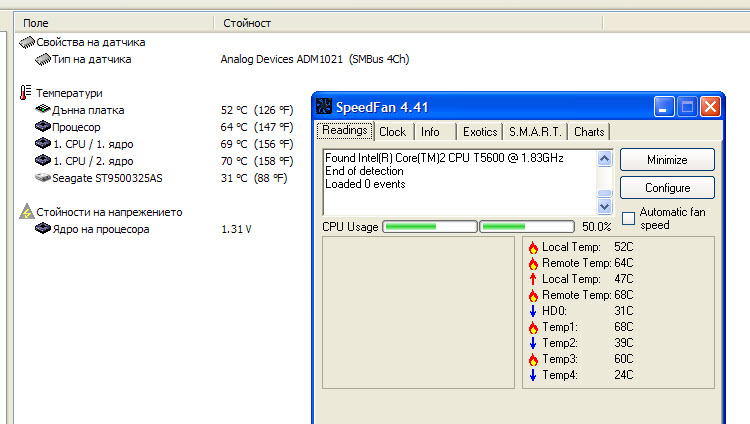This screenshot has height=424, width=750.
Task: Click the log scrollbar thumb
Action: (x=605, y=193)
